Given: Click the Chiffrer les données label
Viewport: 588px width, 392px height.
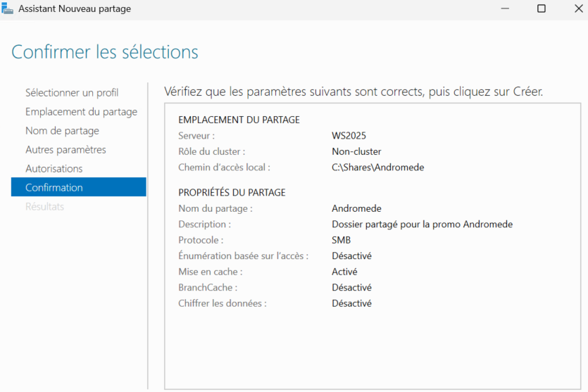Looking at the screenshot, I should tap(223, 303).
